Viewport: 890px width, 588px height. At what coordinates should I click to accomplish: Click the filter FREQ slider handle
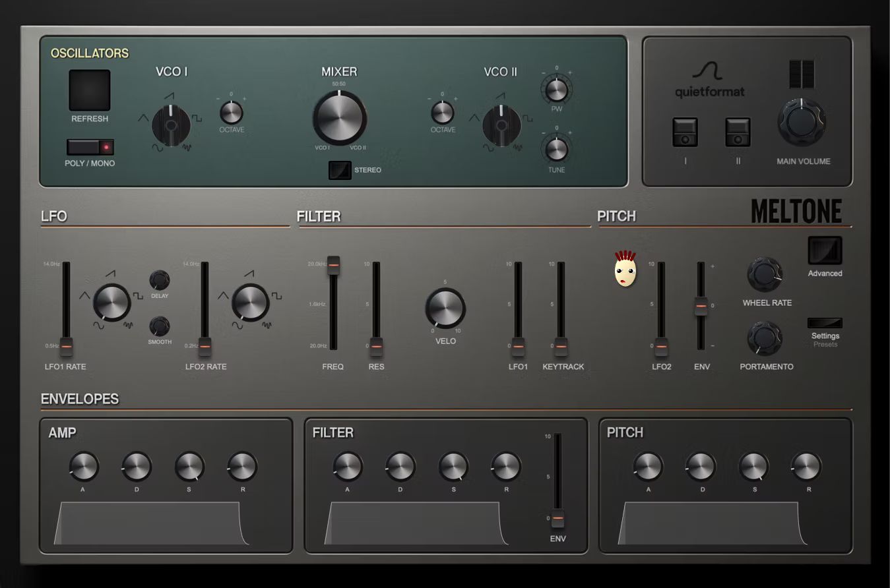[x=333, y=264]
